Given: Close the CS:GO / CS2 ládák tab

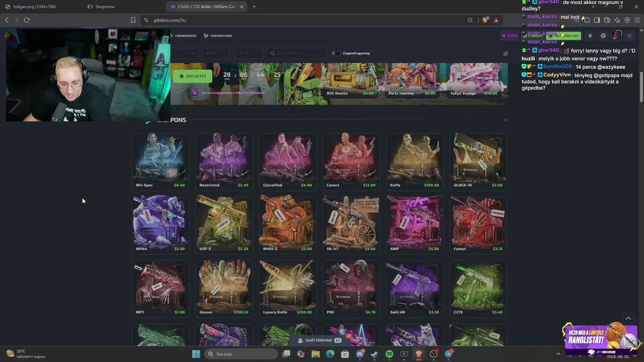Looking at the screenshot, I should pos(242,7).
